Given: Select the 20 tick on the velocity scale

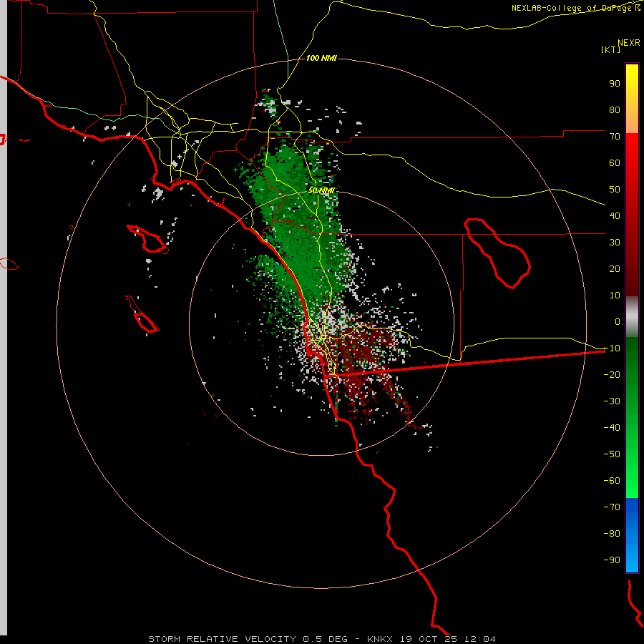Looking at the screenshot, I should coord(615,268).
